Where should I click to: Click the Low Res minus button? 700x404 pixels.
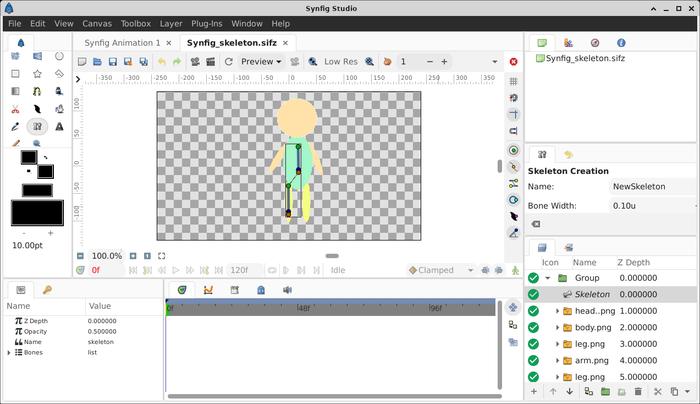(429, 62)
